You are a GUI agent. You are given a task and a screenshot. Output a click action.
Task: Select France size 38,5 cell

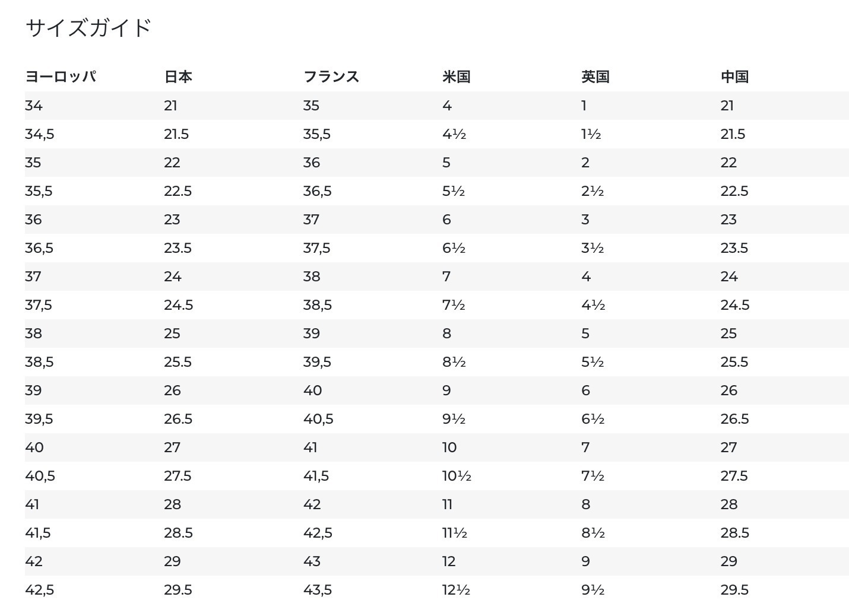click(318, 305)
